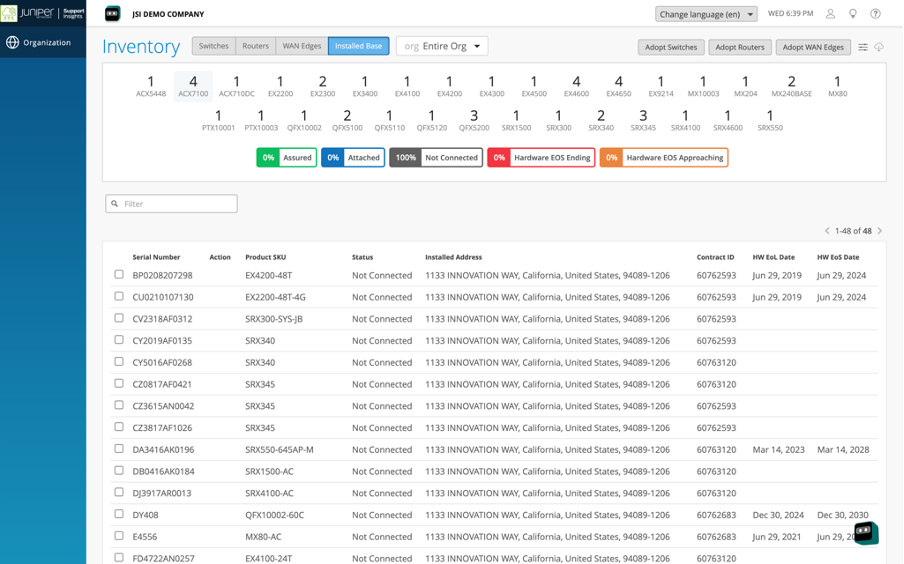Check the box for serial BP0208207298
Screen dimensions: 904x564
119,275
